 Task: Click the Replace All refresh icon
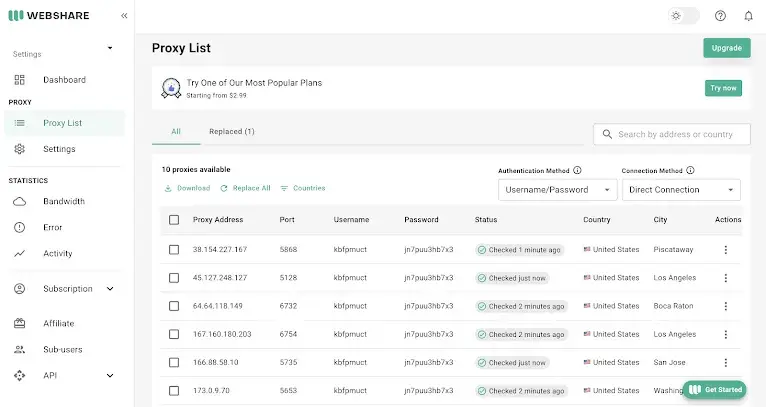pos(224,188)
